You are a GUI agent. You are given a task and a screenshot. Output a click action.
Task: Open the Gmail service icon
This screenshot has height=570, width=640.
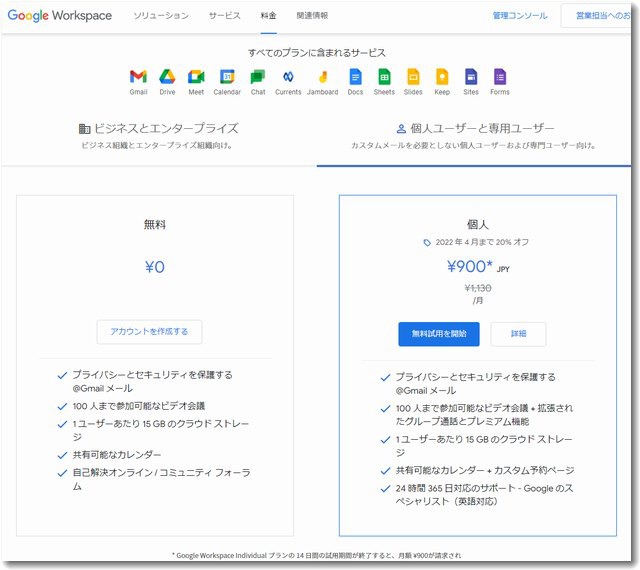[138, 76]
